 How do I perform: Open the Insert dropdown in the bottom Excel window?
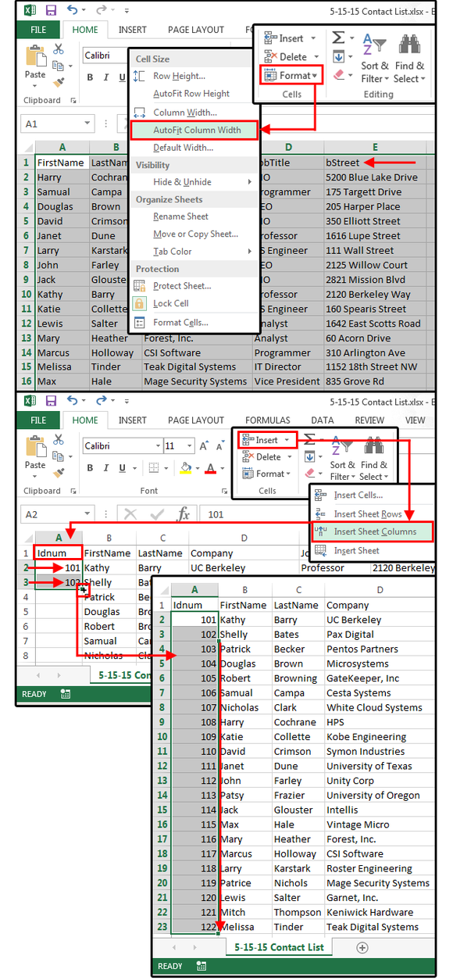(267, 440)
